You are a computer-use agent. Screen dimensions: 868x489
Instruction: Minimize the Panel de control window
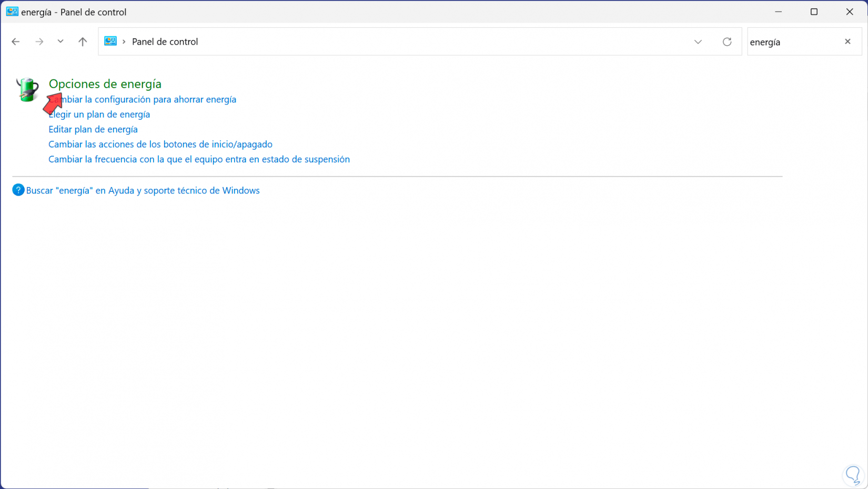click(x=779, y=12)
